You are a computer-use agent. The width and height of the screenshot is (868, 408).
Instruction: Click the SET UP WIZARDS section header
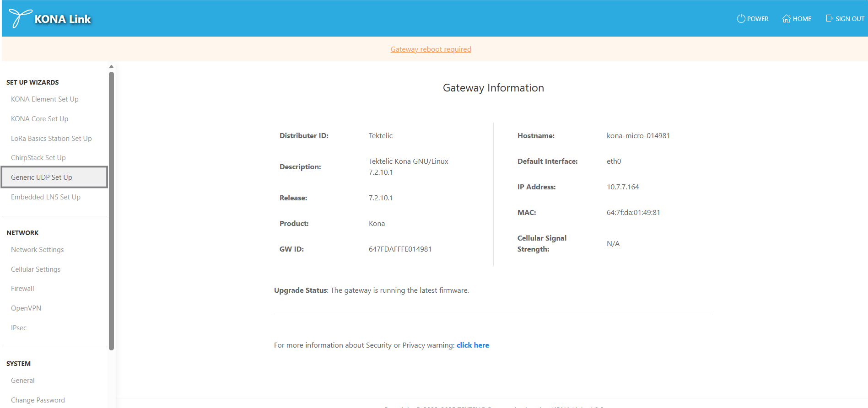pos(32,82)
